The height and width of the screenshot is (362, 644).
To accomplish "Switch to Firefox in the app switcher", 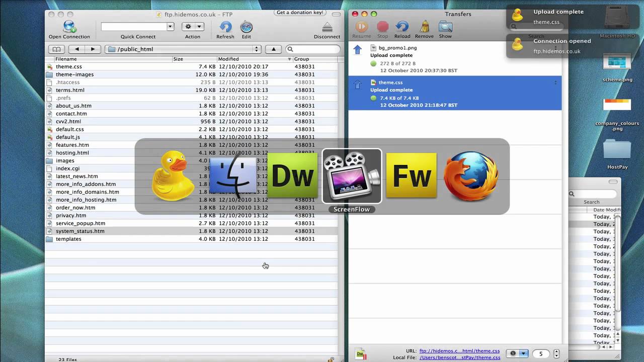I will click(x=471, y=176).
